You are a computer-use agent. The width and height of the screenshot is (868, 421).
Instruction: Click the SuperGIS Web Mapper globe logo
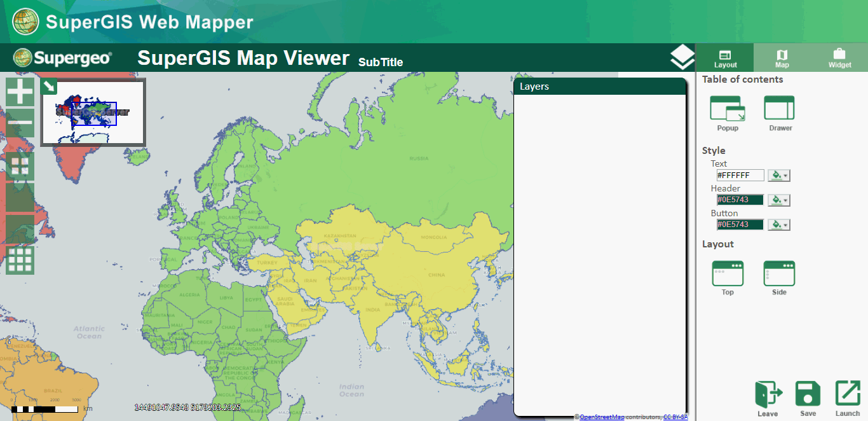tap(25, 22)
